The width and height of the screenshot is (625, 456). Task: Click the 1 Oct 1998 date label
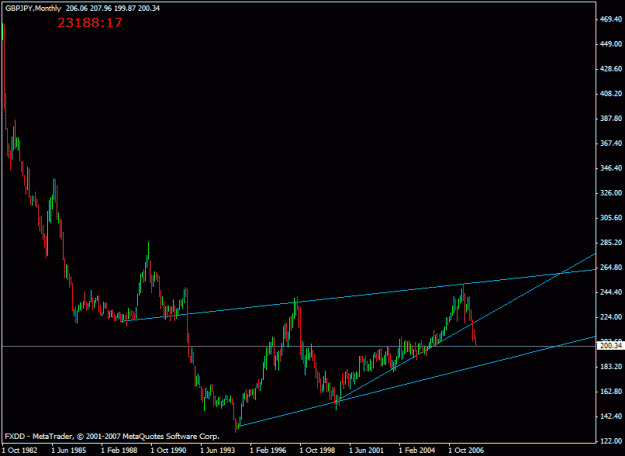click(x=317, y=450)
